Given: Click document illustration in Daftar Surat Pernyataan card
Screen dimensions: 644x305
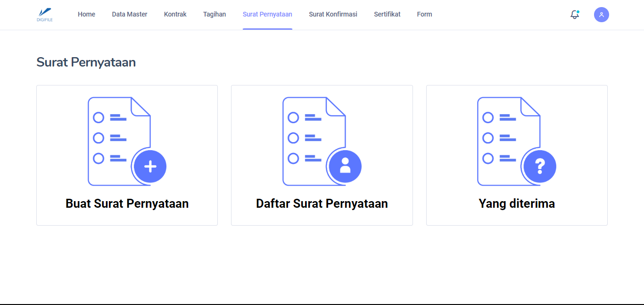Looking at the screenshot, I should click(310, 137).
